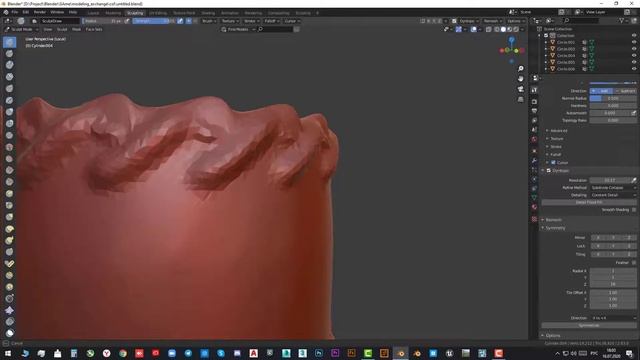Screen dimensions: 640x360
Task: Adjust the Normal Radius slider
Action: (x=613, y=98)
